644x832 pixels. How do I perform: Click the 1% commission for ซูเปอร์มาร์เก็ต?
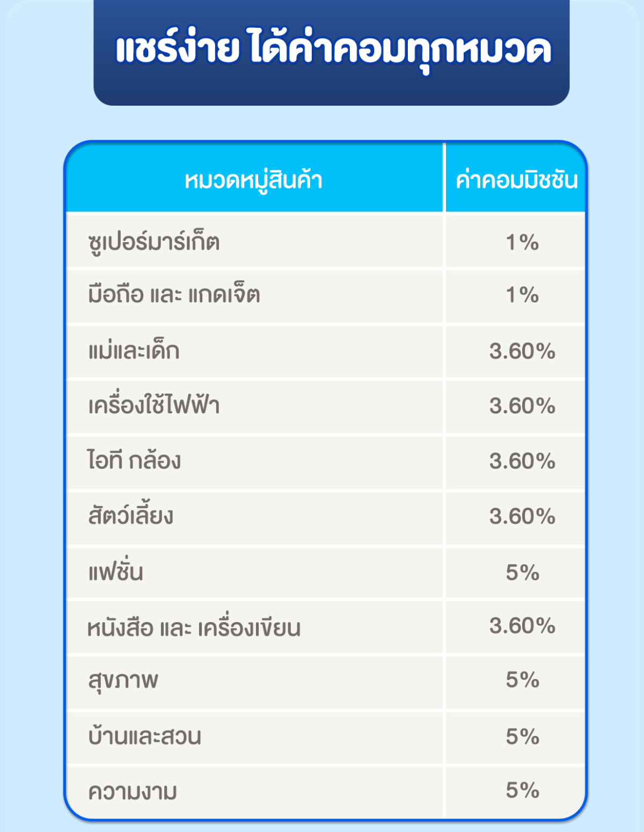522,242
